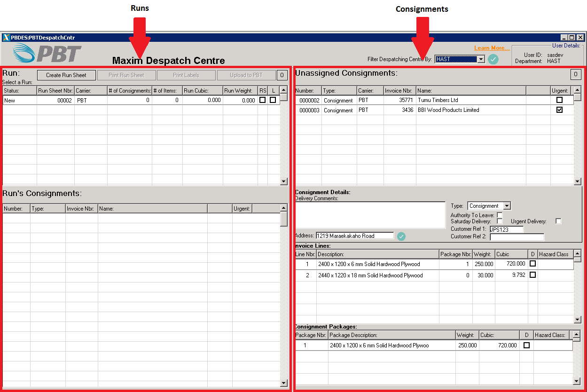
Task: Click the Name header in Unassigned Consignments
Action: click(x=471, y=90)
